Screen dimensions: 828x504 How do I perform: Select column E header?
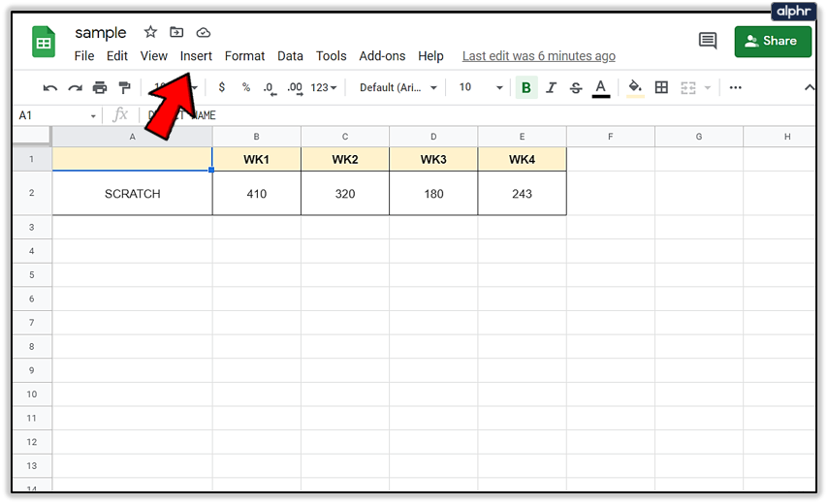(522, 137)
